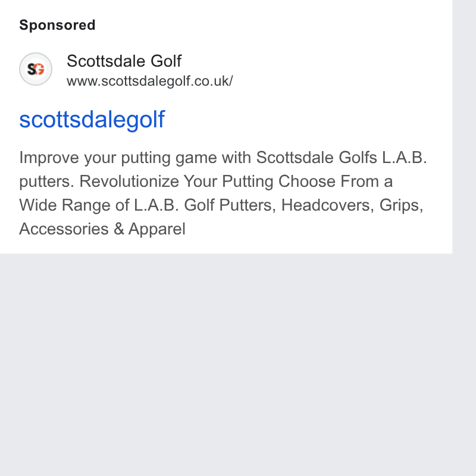This screenshot has width=476, height=476.
Task: Click the empty gray area below the ad
Action: coord(226,364)
